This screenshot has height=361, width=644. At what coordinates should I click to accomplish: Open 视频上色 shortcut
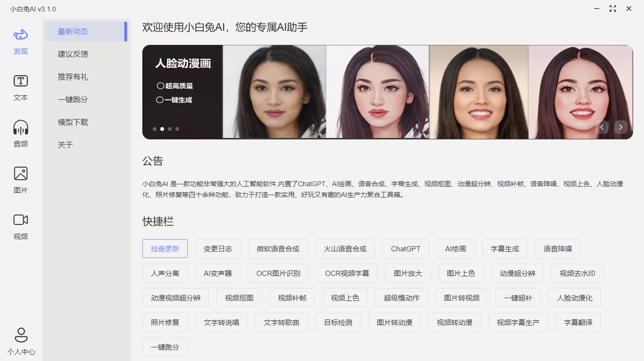[x=345, y=298]
